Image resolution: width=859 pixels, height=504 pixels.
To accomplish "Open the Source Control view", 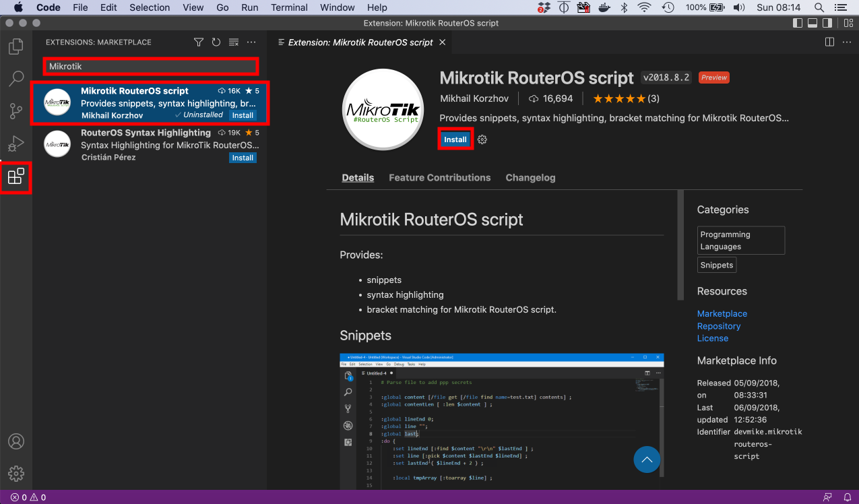I will (x=15, y=111).
